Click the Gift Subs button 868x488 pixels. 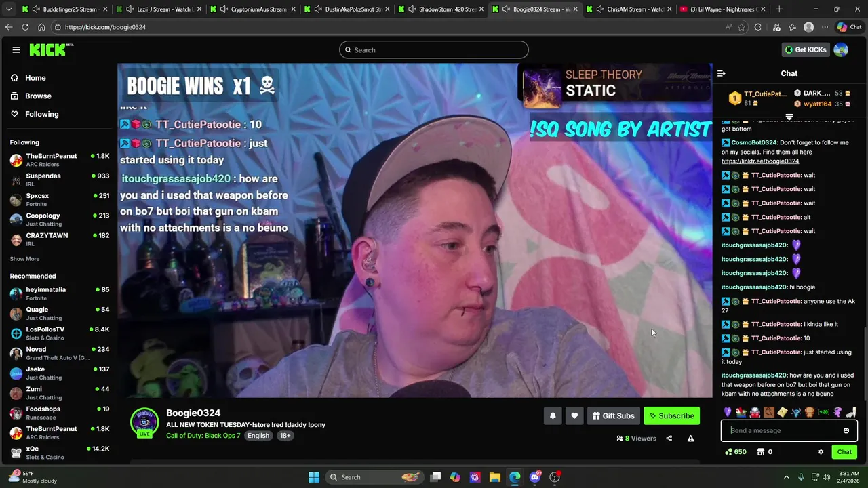[612, 415]
